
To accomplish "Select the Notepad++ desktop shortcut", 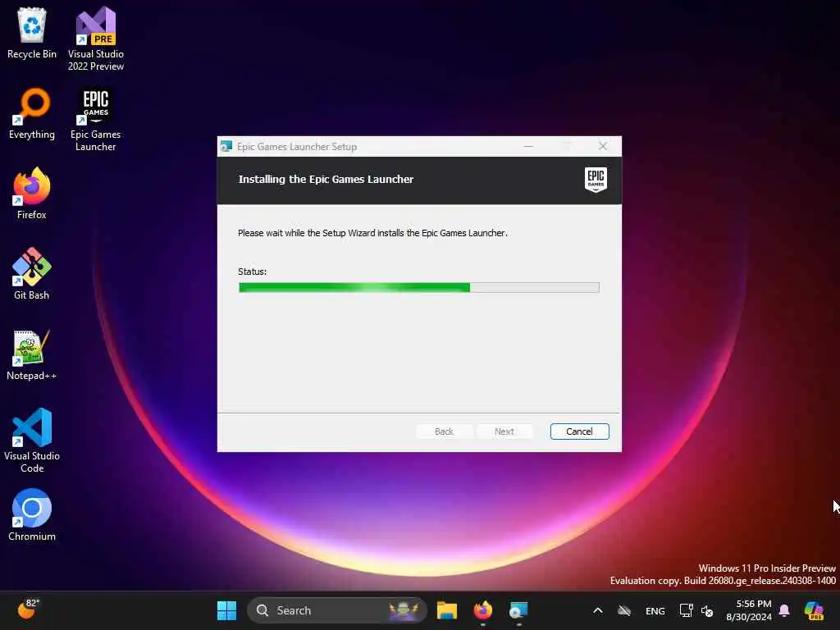I will click(x=32, y=354).
